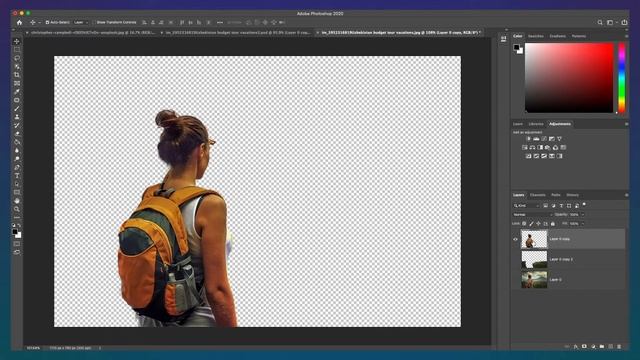
Task: Switch to the Gradients tab
Action: pos(558,36)
